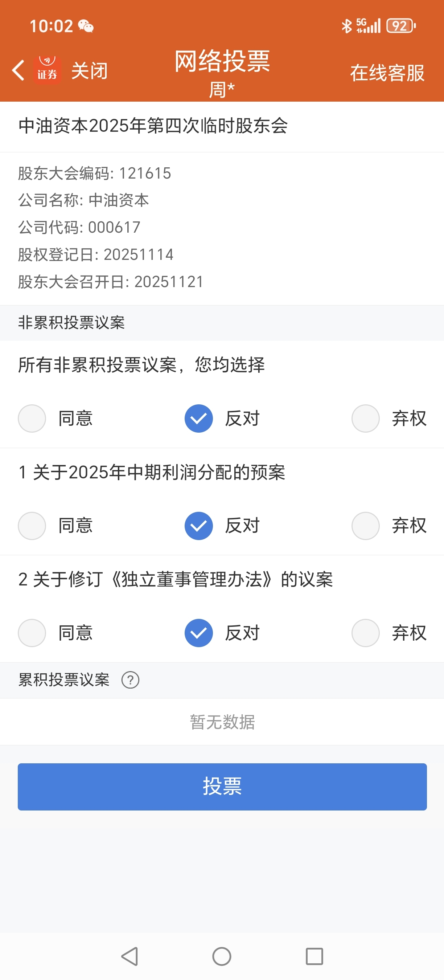The image size is (444, 980).
Task: Tap the checked 反对 option for proposal 2
Action: click(x=199, y=633)
